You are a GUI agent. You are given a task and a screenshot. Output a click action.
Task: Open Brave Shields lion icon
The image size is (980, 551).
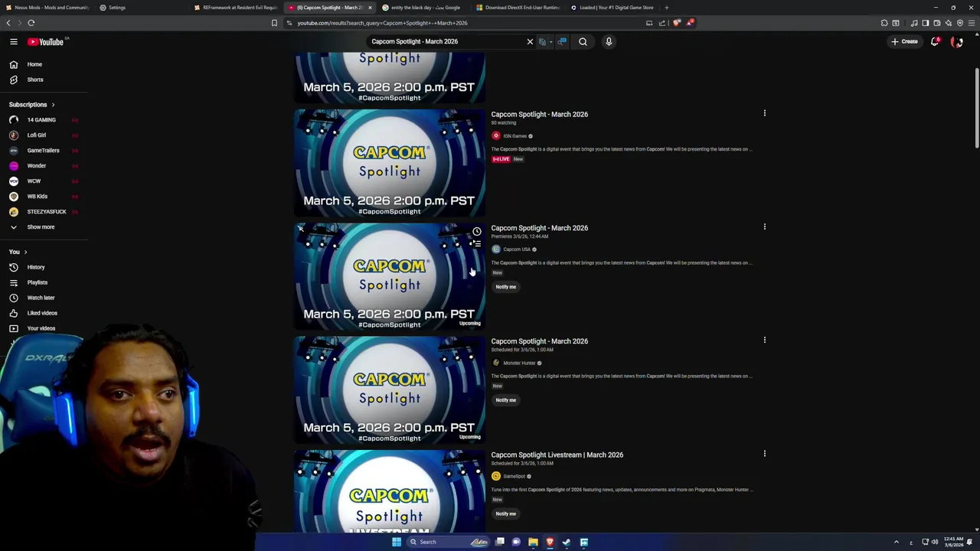coord(676,23)
